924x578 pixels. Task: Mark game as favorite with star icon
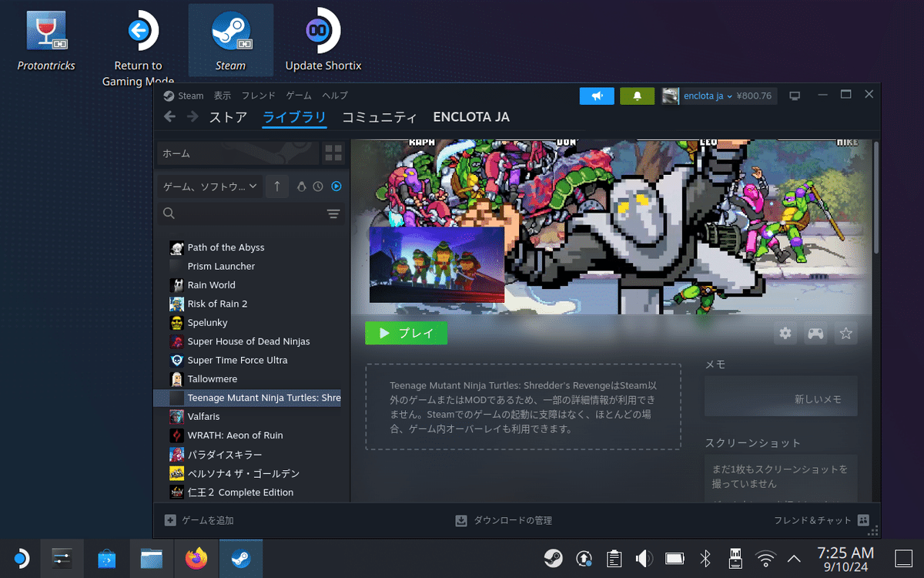click(x=846, y=334)
